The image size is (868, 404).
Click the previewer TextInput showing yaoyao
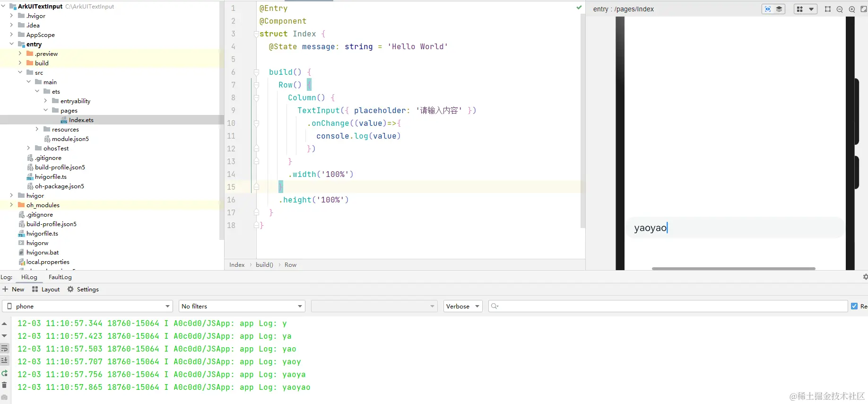pos(736,228)
